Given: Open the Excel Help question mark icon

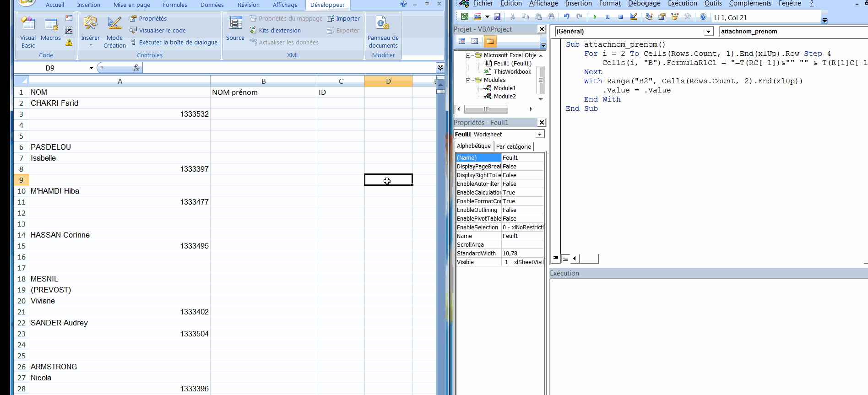Looking at the screenshot, I should click(x=403, y=4).
